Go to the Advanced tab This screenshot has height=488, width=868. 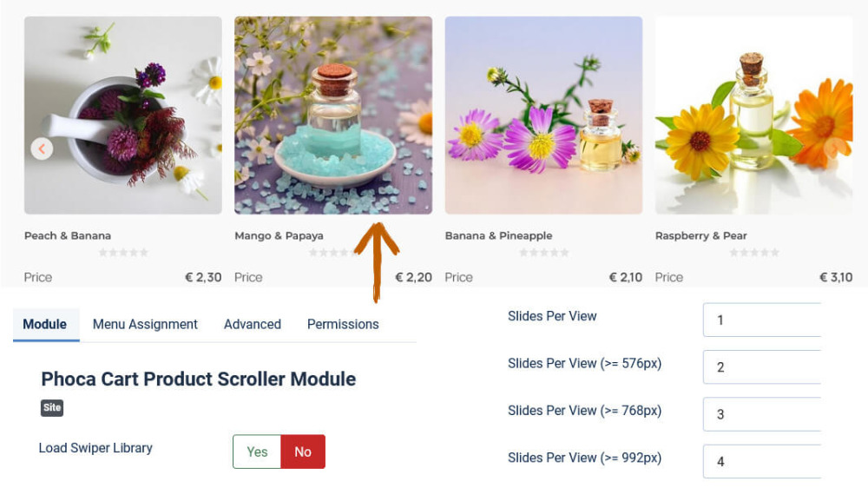point(253,324)
